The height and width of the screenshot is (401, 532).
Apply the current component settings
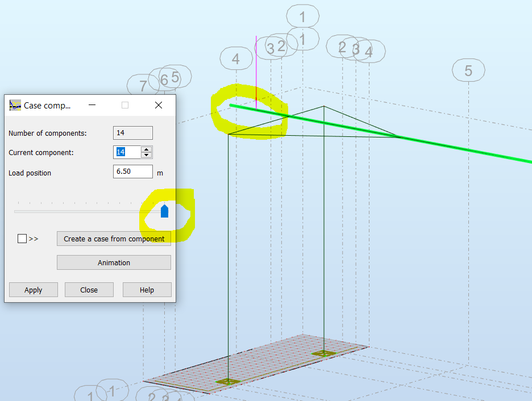(33, 289)
